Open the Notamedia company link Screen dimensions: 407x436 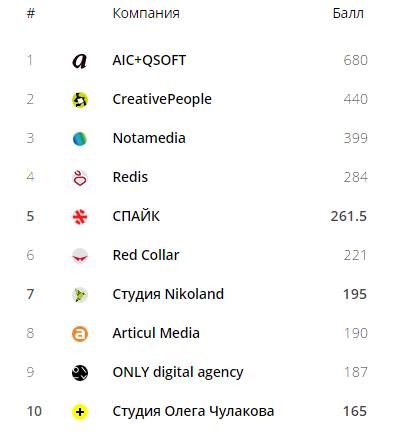[x=149, y=138]
